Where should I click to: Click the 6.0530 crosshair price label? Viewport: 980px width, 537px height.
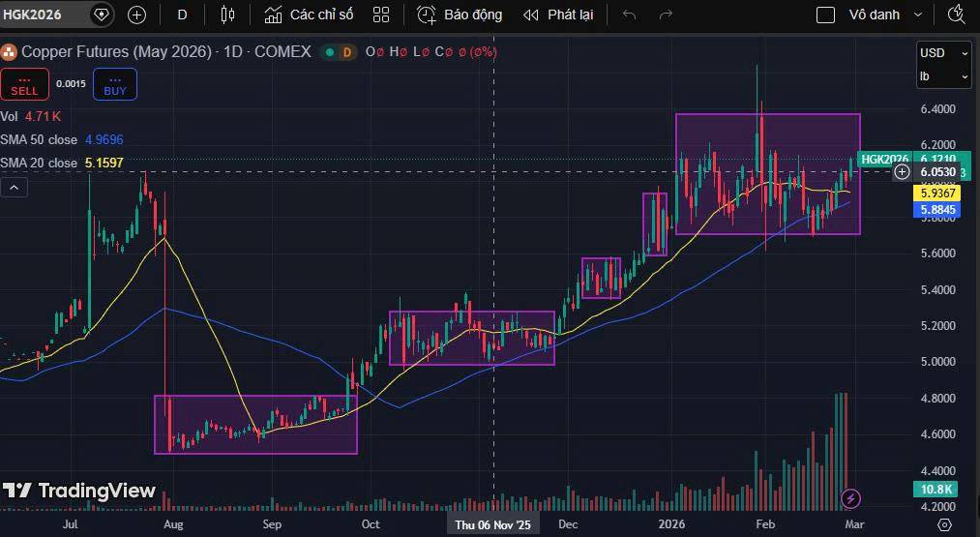[937, 172]
